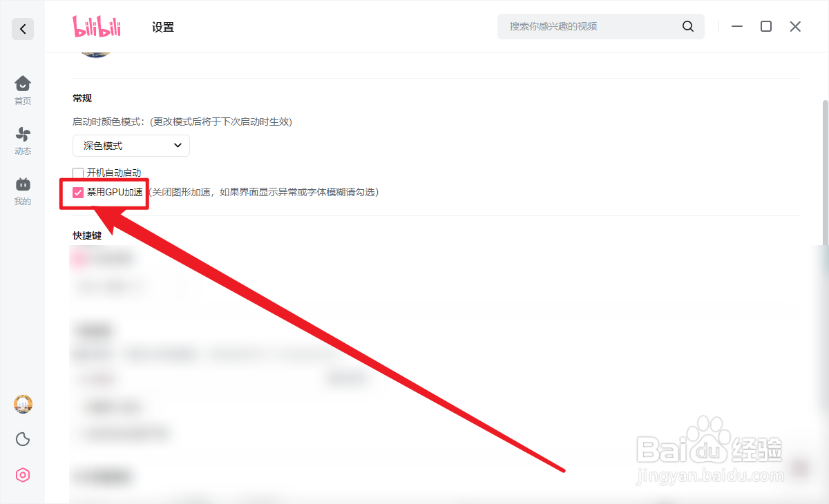Click the 设置 page title
The height and width of the screenshot is (504, 829).
tap(163, 28)
